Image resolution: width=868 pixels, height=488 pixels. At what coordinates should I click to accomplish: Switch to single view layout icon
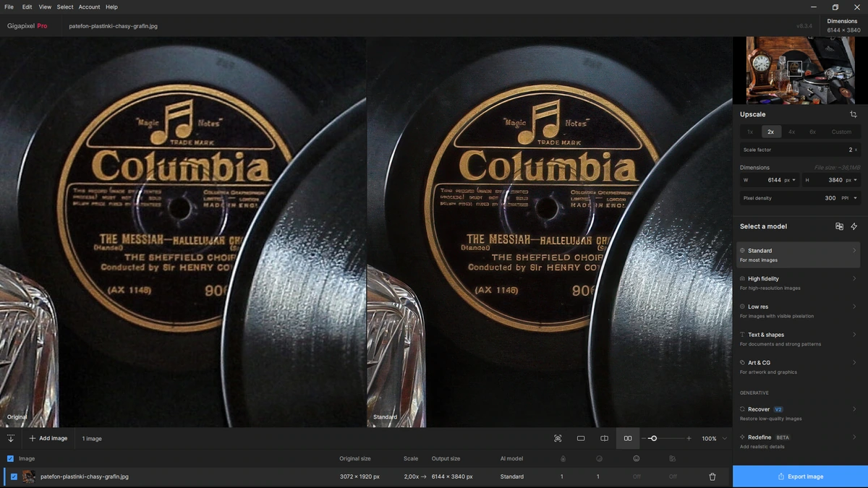click(581, 438)
